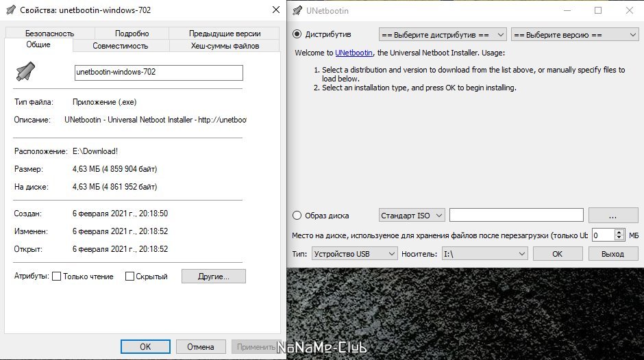644x360 pixels.
Task: Switch to the Безопасность tab
Action: coord(50,34)
